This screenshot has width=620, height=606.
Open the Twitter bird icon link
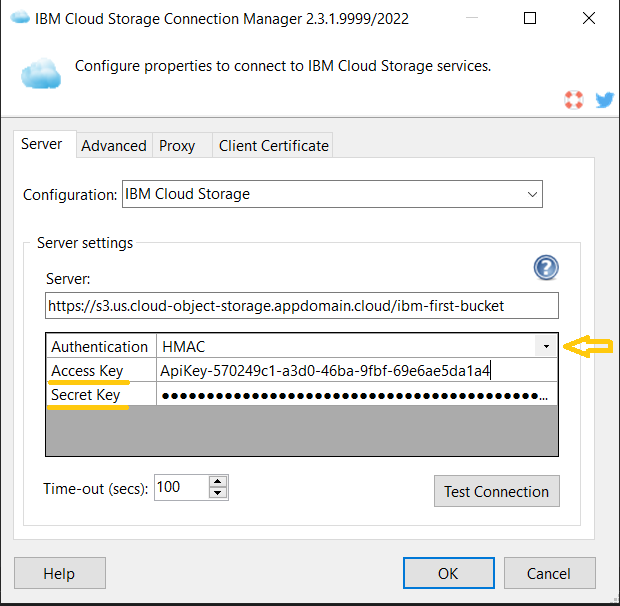pyautogui.click(x=604, y=100)
